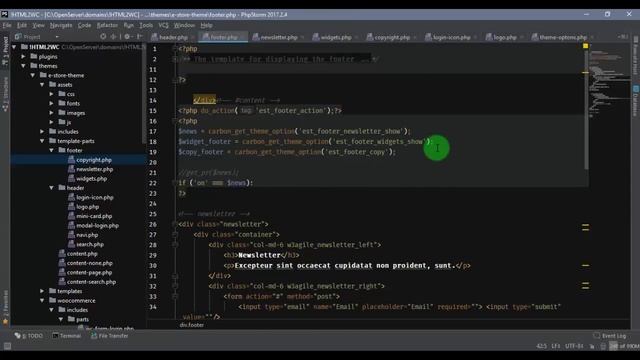Toggle the Project tool window stripe button
This screenshot has width=640, height=360.
[5, 51]
